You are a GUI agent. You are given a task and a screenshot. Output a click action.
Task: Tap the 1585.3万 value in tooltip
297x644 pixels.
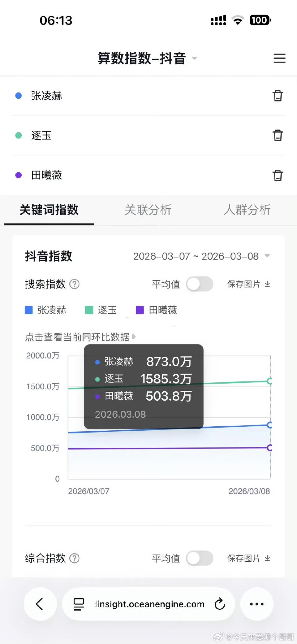pyautogui.click(x=166, y=379)
